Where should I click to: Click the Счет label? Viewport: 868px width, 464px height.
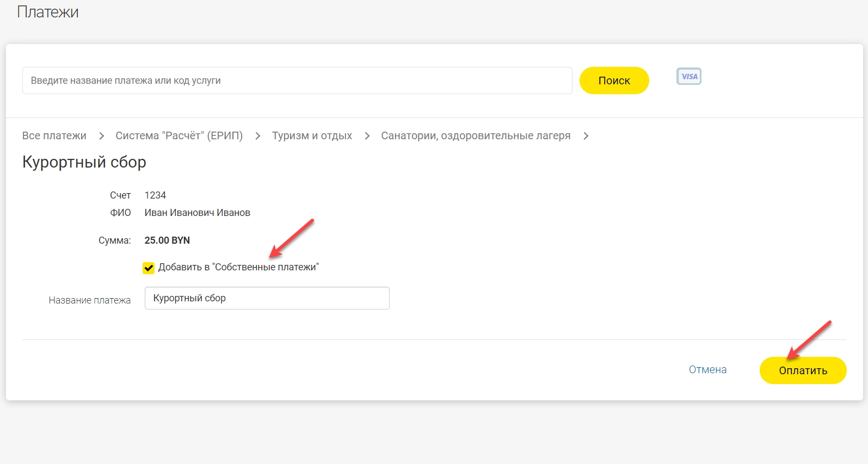120,195
